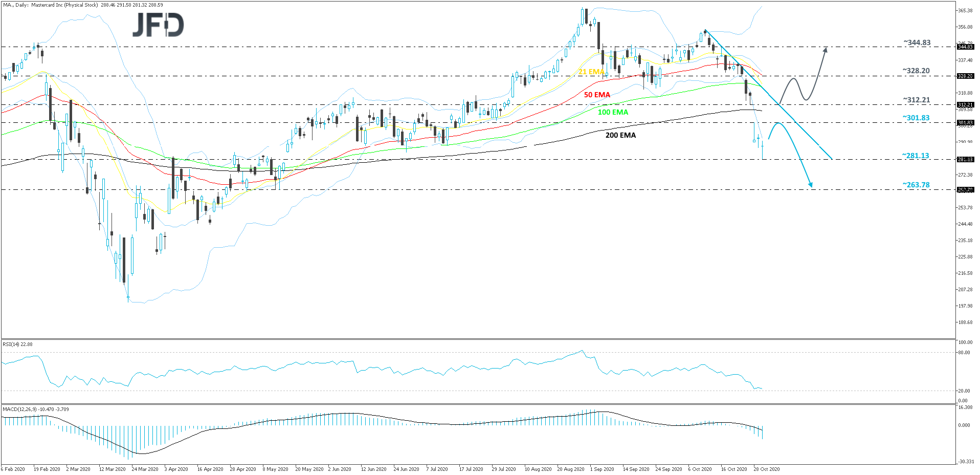980x475 pixels.
Task: Click the '3 Apr 2020' date label
Action: (x=176, y=469)
